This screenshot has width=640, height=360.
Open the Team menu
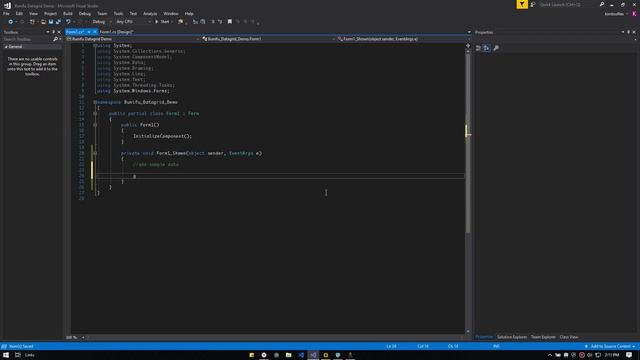pos(102,13)
